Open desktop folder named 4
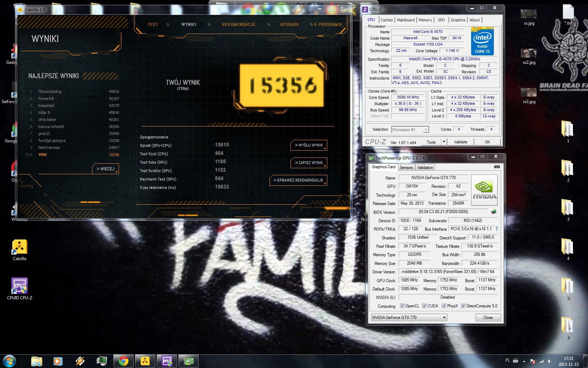 tap(568, 249)
